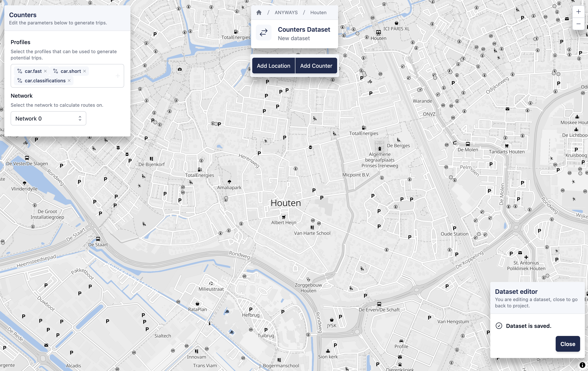This screenshot has width=588, height=371.
Task: Click the Counters Dataset title
Action: 304,29
